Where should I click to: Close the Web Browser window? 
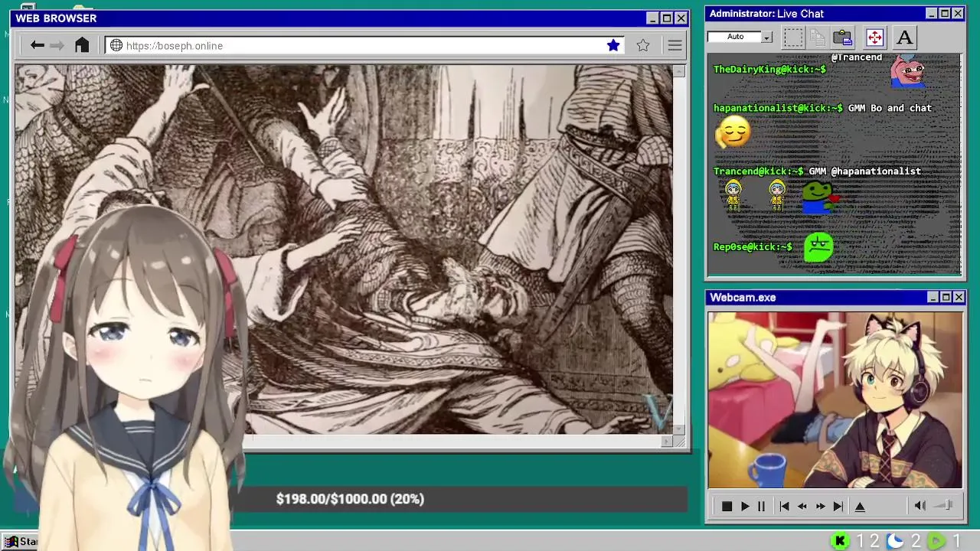681,18
